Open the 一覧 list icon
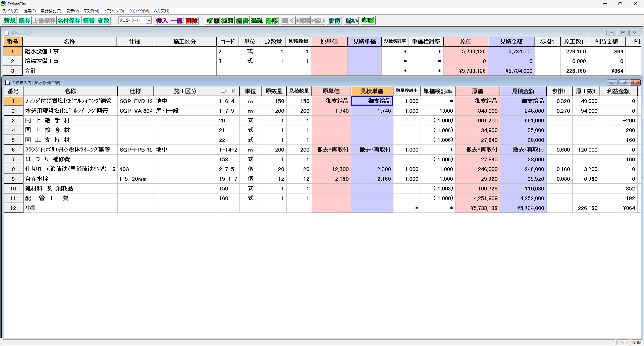The height and width of the screenshot is (346, 644). coord(176,20)
